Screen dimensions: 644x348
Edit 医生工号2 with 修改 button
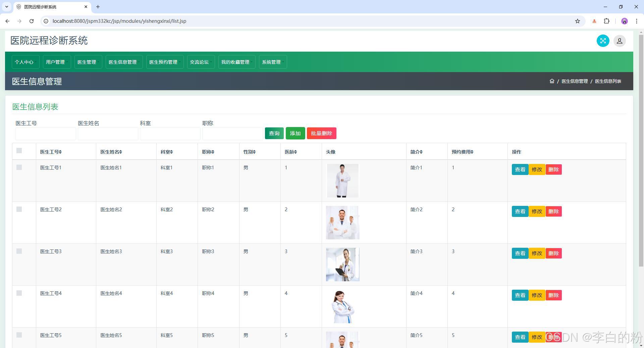coord(537,212)
